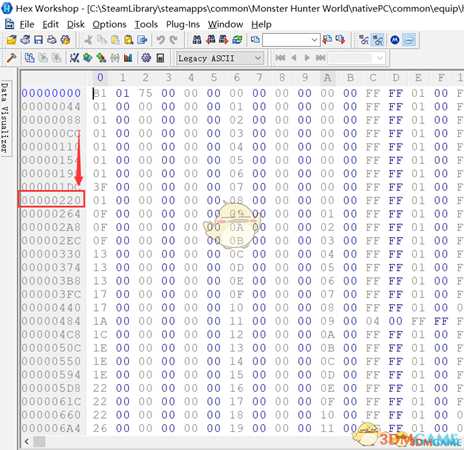
Task: Open the Help menu
Action: pos(261,24)
